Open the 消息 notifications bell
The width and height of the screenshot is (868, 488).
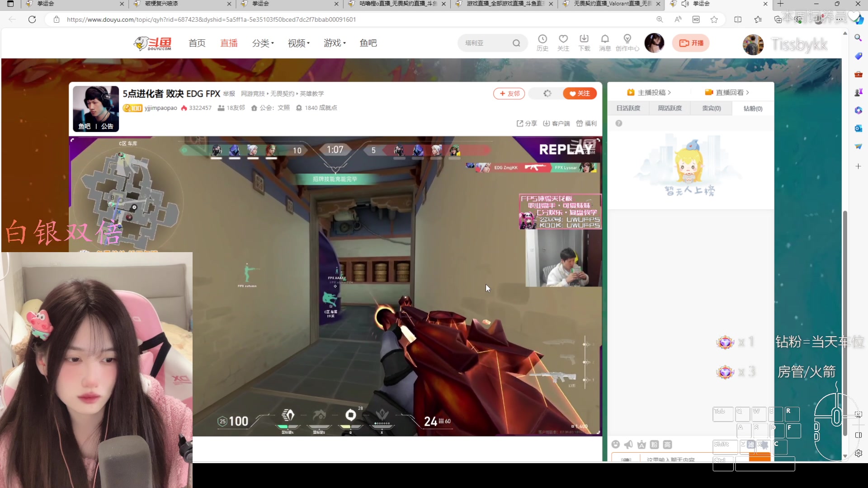[x=605, y=39]
